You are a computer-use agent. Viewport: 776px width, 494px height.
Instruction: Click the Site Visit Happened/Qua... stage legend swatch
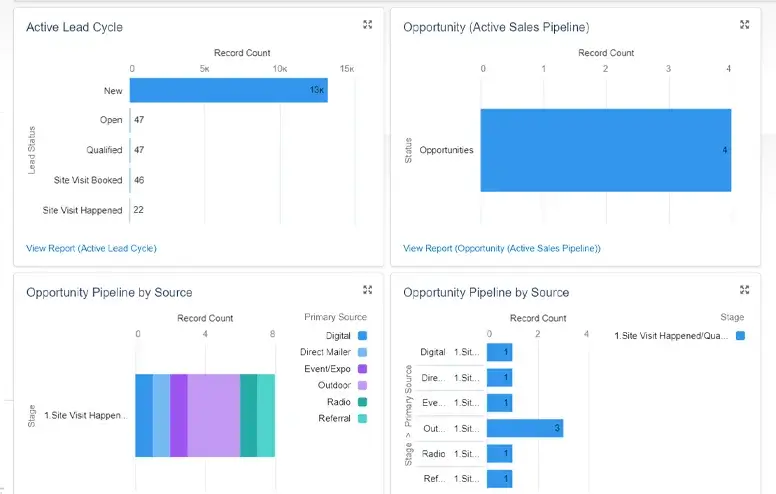click(740, 336)
